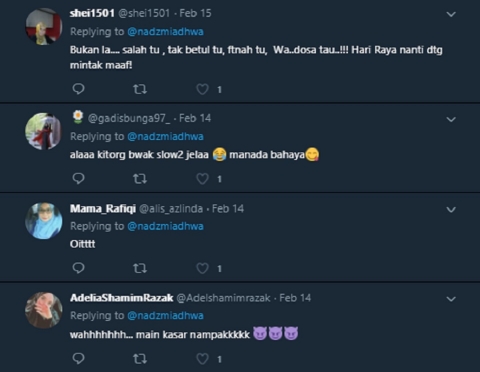This screenshot has height=372, width=480.
Task: Like Mama_Rafiqi's Oitttt tweet
Action: click(202, 268)
